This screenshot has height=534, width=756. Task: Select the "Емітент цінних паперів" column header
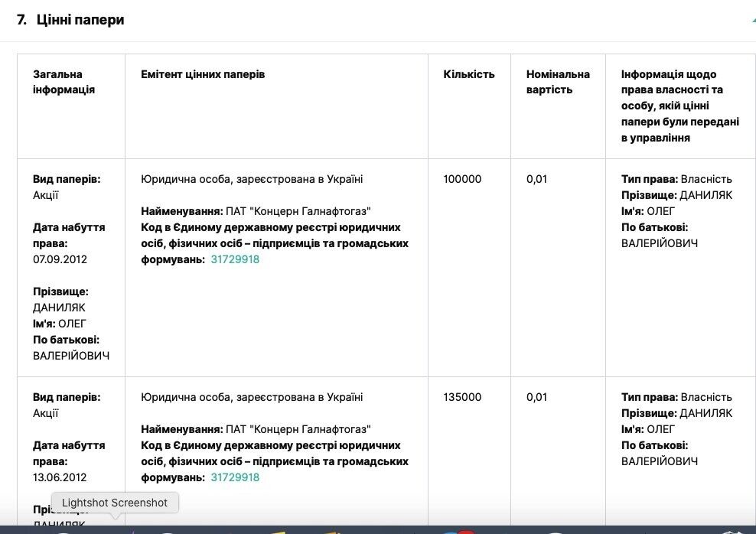(x=203, y=74)
